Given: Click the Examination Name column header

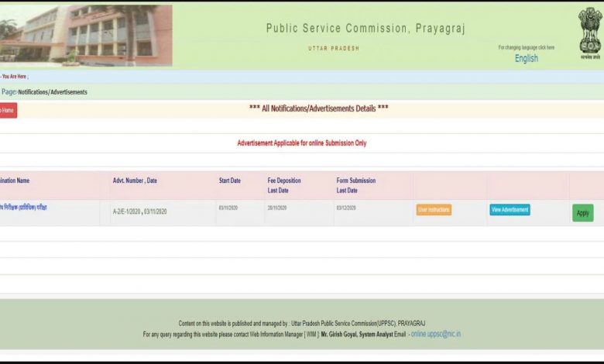Looking at the screenshot, I should coord(15,180).
